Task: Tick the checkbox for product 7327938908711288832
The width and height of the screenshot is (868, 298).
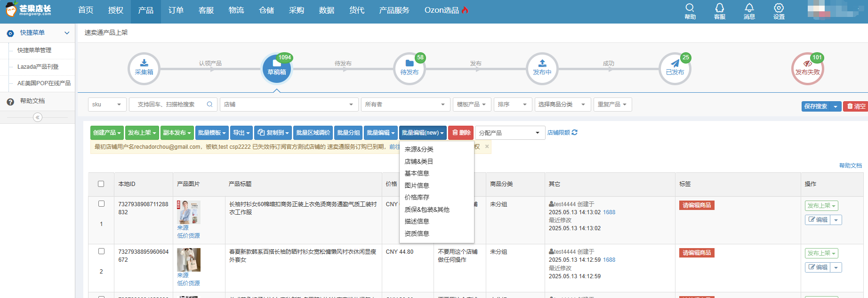Action: 101,204
